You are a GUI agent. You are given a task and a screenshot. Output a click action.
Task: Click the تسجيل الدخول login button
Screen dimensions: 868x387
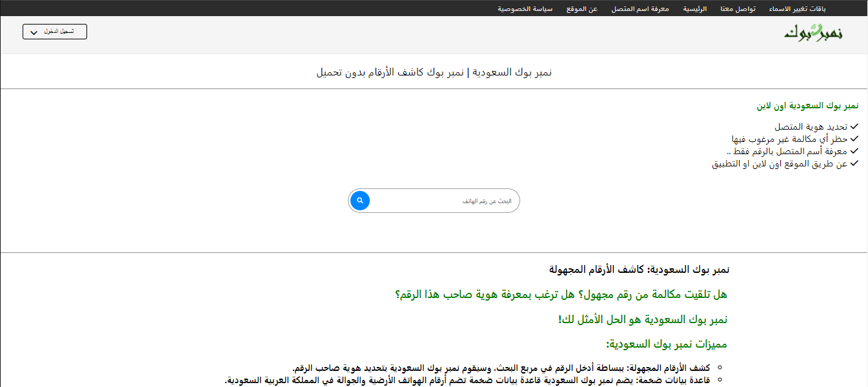click(x=55, y=31)
